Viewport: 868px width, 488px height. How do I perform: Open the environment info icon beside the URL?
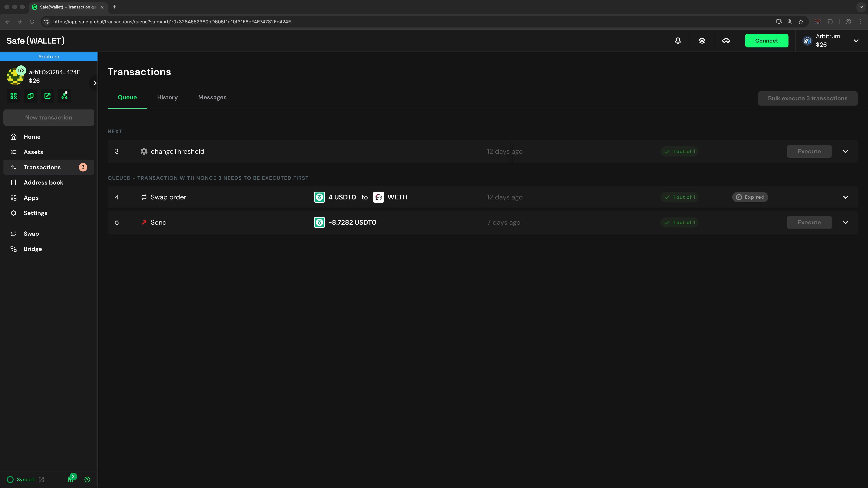point(46,21)
